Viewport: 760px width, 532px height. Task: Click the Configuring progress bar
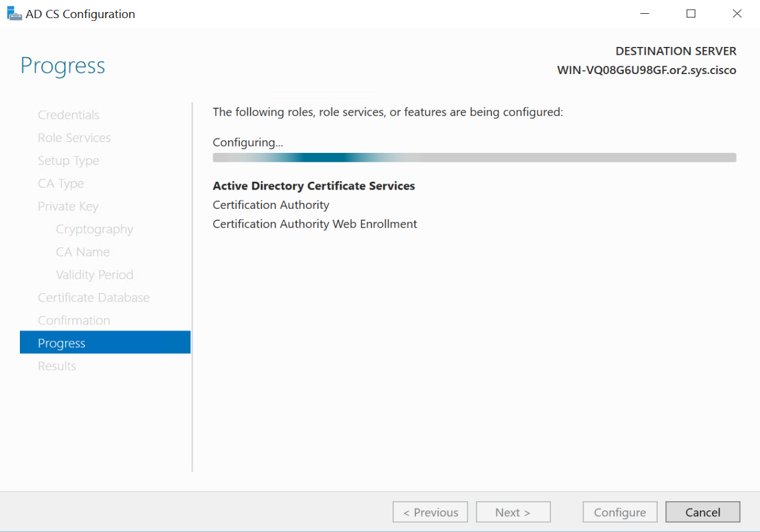point(474,158)
